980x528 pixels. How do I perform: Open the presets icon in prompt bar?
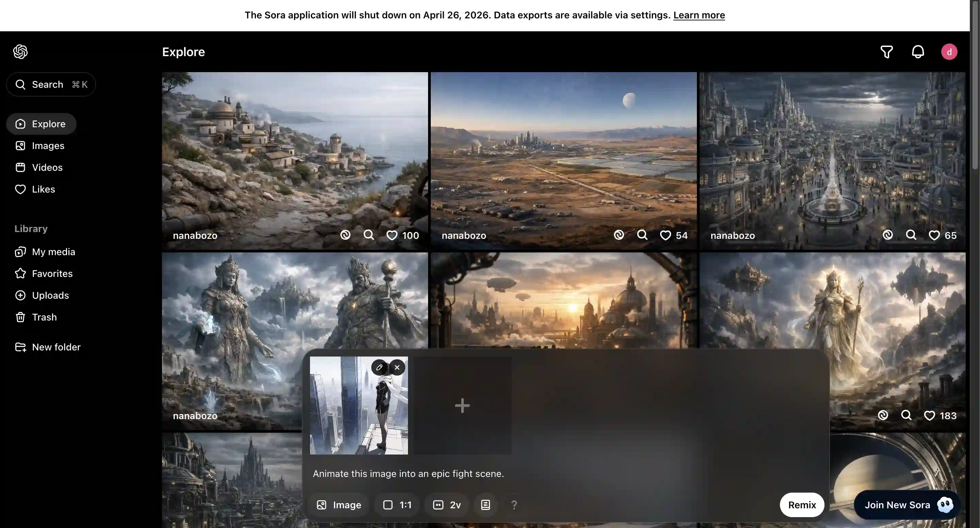tap(486, 505)
